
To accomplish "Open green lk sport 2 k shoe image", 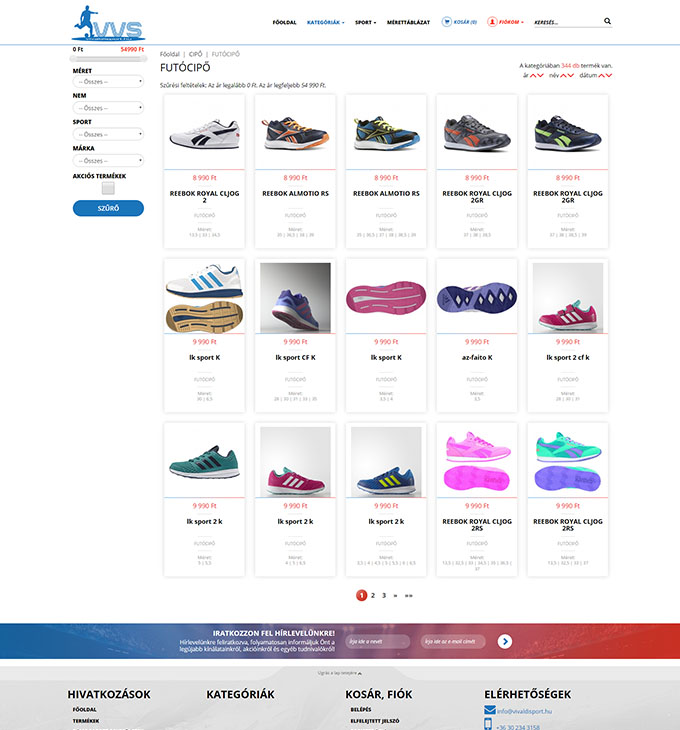I will [204, 461].
